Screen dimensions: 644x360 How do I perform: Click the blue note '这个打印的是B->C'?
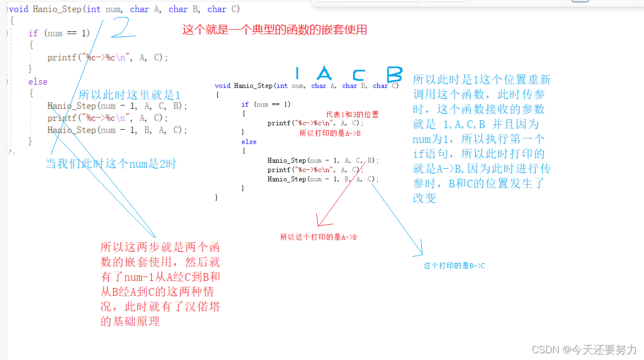click(x=454, y=265)
